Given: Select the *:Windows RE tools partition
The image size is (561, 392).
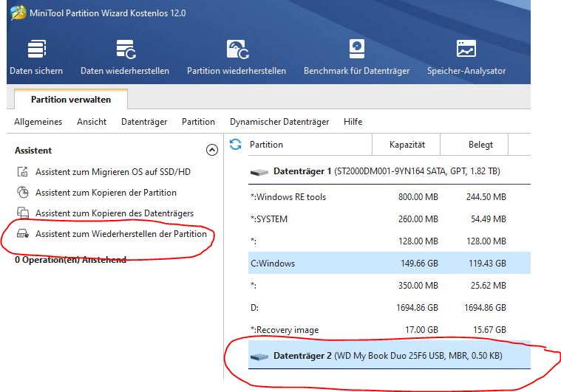Looking at the screenshot, I should [x=390, y=197].
